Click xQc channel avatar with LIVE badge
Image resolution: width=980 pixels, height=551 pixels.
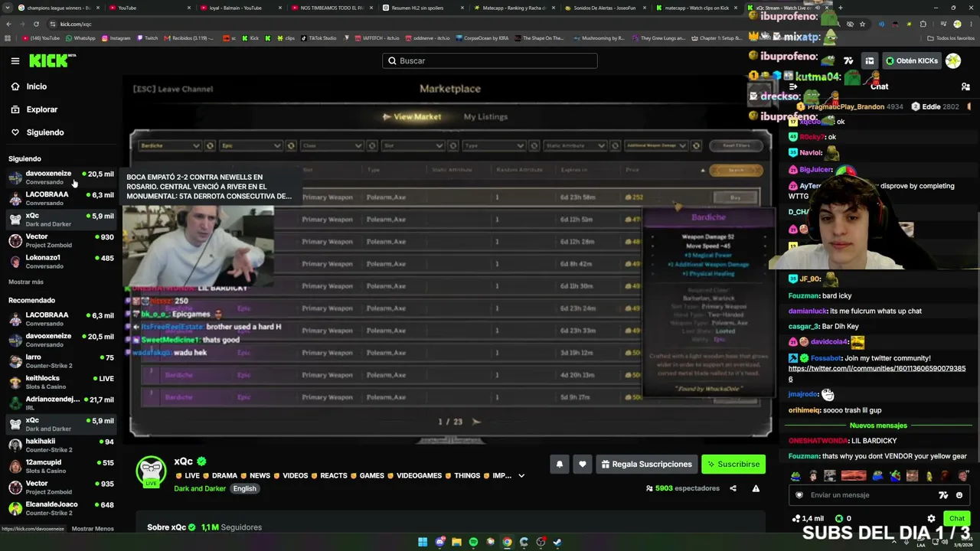(151, 471)
